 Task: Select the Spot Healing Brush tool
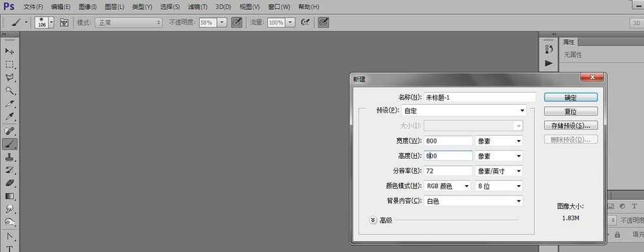click(10, 130)
